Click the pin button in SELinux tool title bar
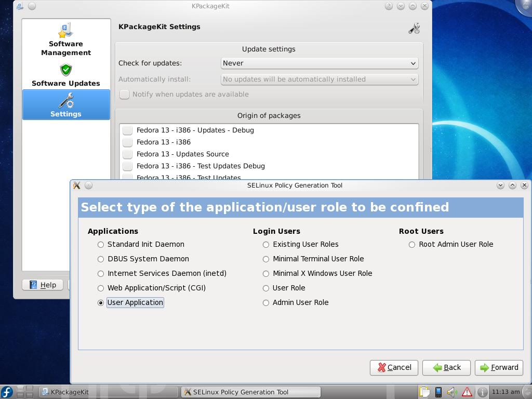This screenshot has height=399, width=532. tap(88, 185)
